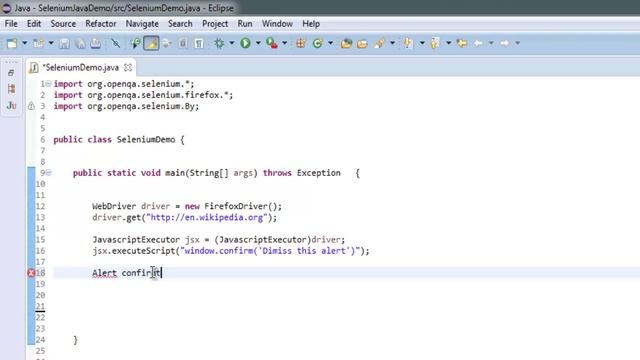Toggle Show Whitespace Characters paragraph icon
The image size is (640, 360).
tap(199, 43)
